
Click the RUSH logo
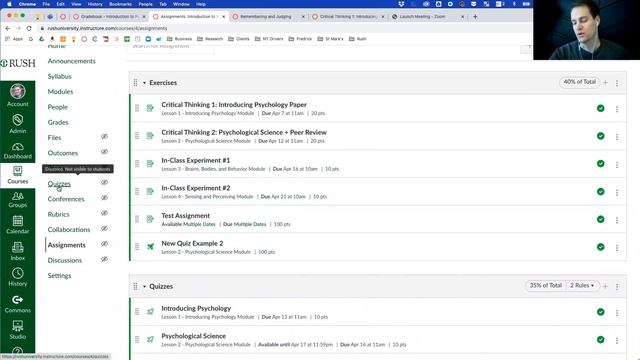(18, 63)
